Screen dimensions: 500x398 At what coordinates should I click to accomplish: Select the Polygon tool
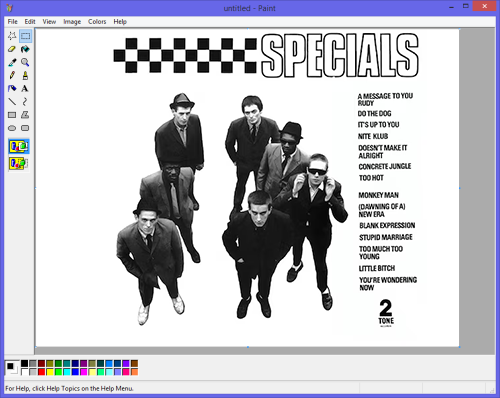[x=25, y=115]
